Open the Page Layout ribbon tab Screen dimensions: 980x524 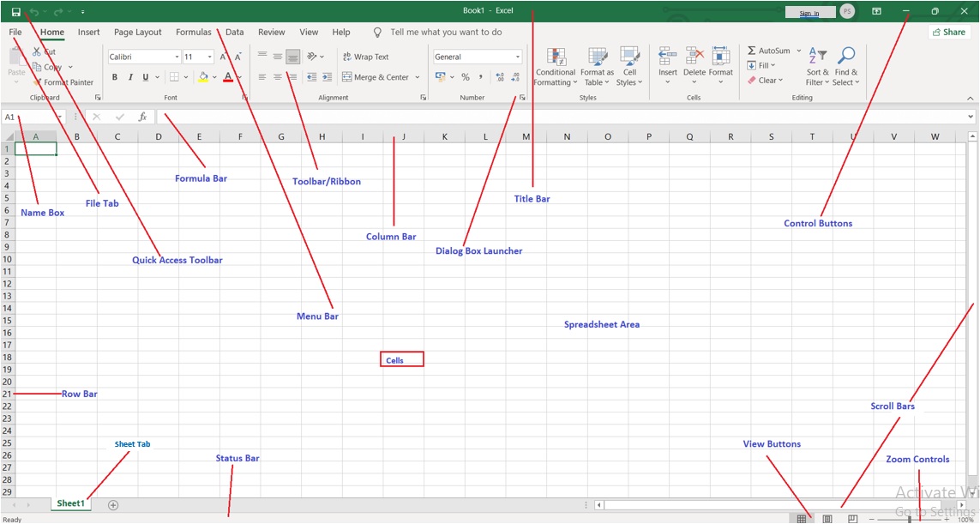click(x=137, y=32)
